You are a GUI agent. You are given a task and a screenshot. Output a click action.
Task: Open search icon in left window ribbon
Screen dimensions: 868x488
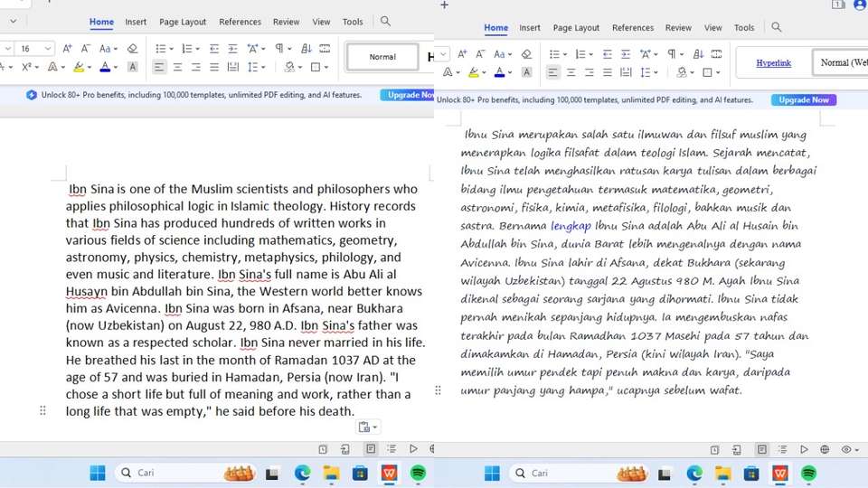click(x=385, y=22)
